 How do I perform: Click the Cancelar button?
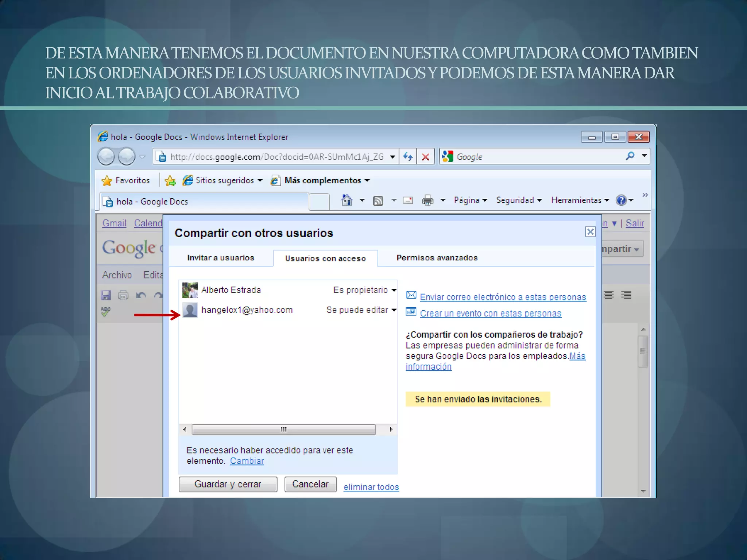310,484
